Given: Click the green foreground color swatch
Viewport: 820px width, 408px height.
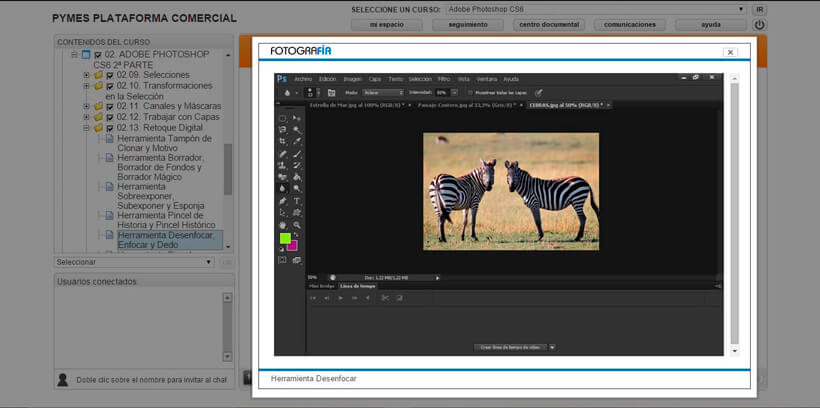Looking at the screenshot, I should [x=285, y=239].
